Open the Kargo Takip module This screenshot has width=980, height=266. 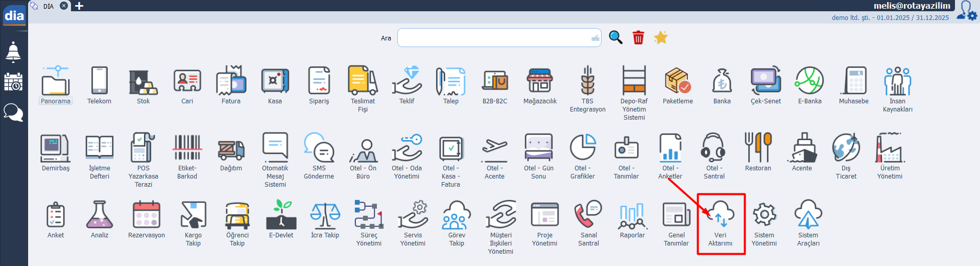pyautogui.click(x=193, y=216)
